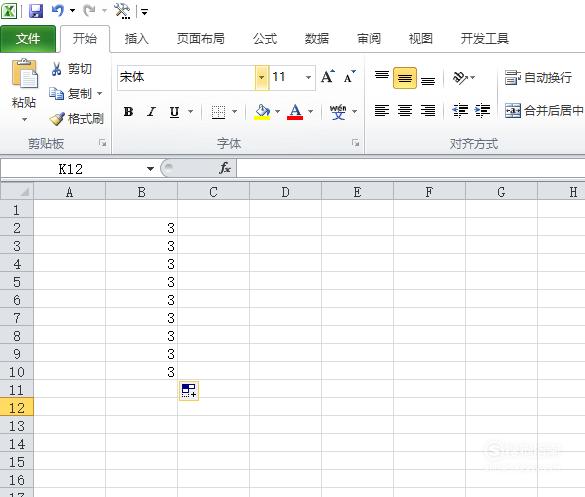The height and width of the screenshot is (497, 585).
Task: Open the Name Box dropdown arrow
Action: tap(150, 169)
